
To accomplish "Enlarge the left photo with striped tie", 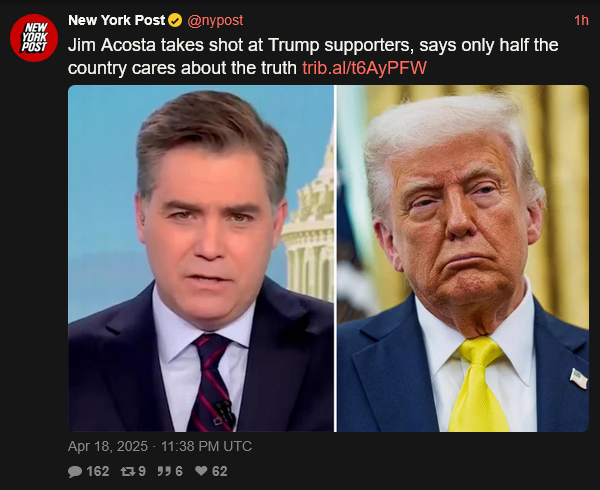I will pos(201,259).
